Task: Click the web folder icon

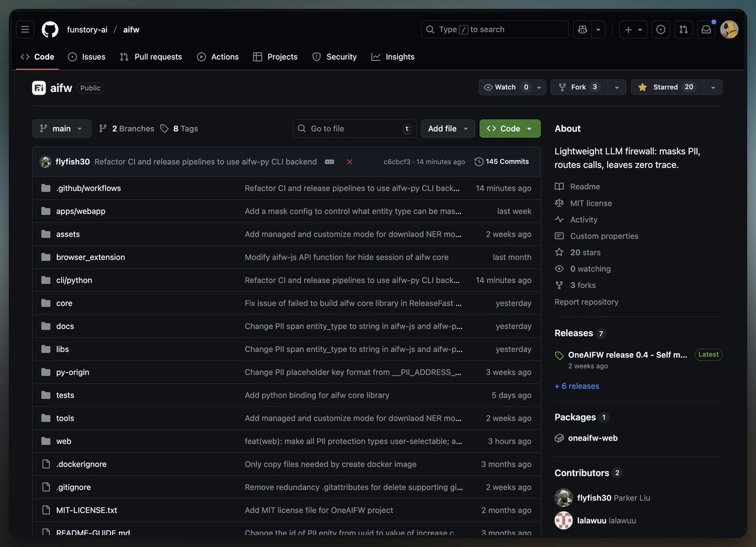Action: click(45, 441)
